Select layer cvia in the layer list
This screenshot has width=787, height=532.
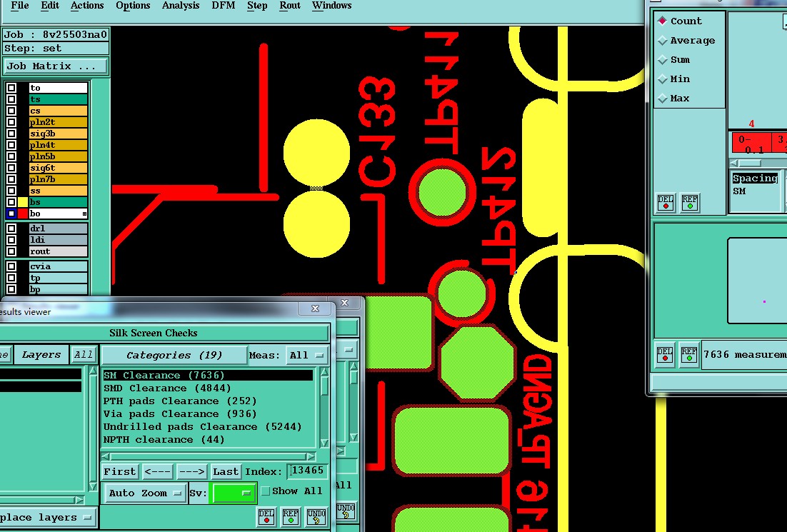(59, 266)
